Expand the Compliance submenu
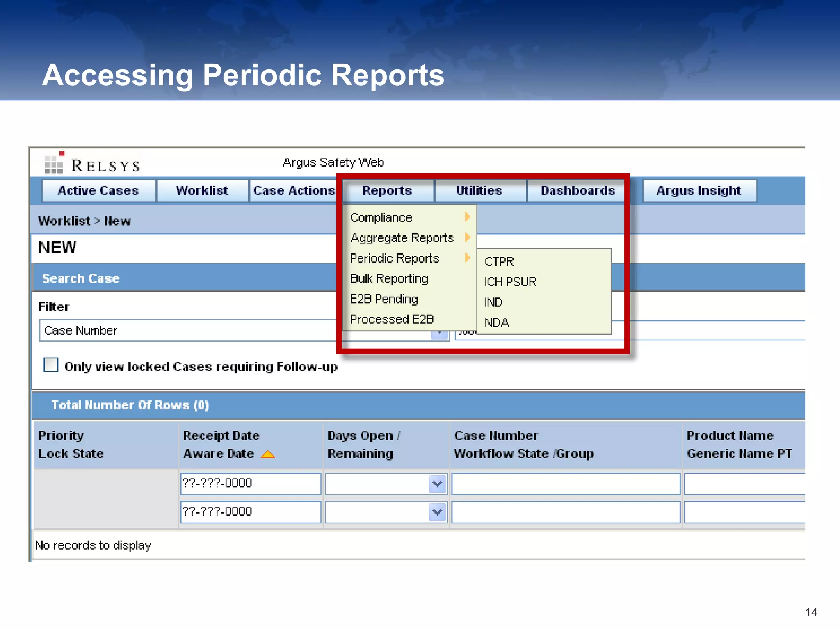This screenshot has width=840, height=630. (x=409, y=217)
